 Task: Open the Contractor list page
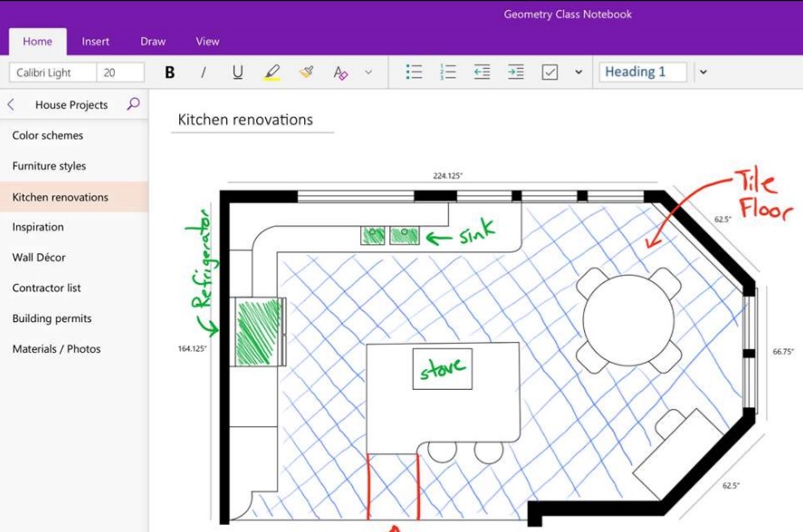click(74, 288)
